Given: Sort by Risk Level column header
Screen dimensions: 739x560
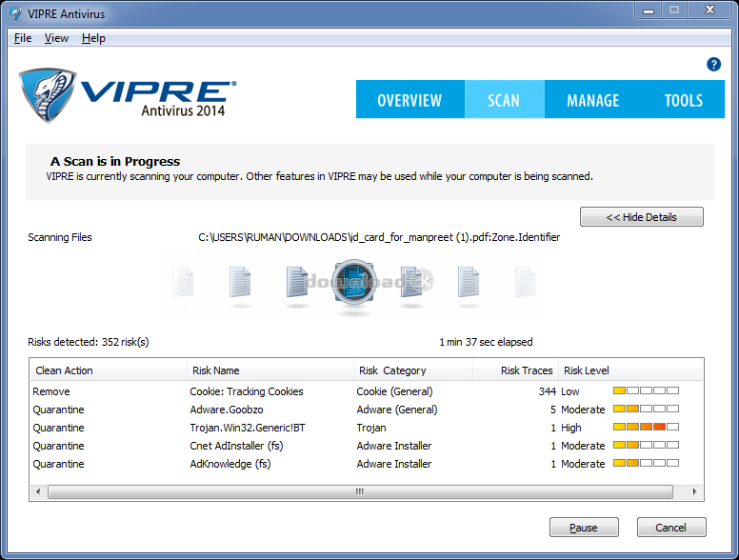Looking at the screenshot, I should tap(630, 370).
